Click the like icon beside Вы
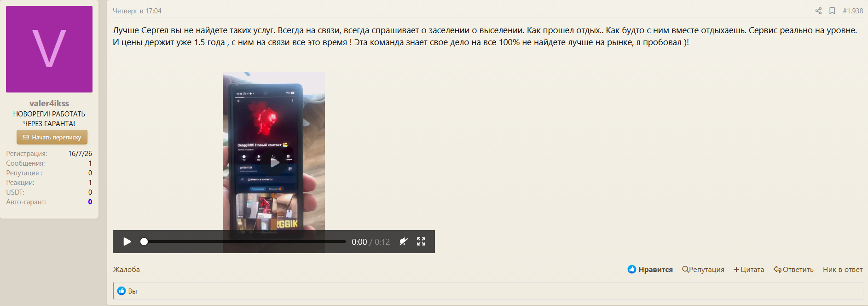Screen dimensions: 868x306 [122, 291]
